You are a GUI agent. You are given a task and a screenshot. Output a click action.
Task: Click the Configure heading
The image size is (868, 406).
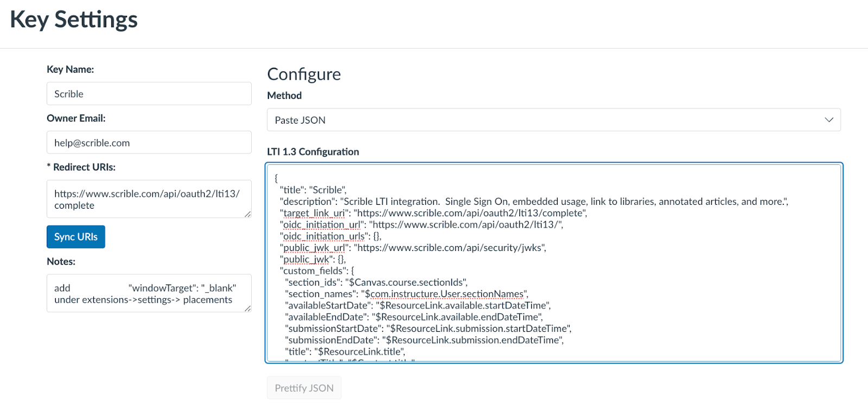304,74
